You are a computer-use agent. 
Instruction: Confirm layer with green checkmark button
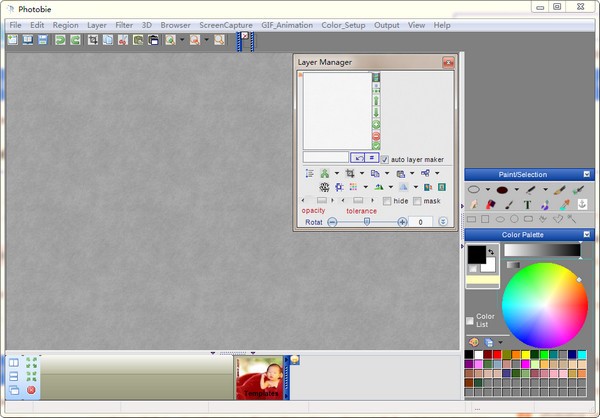tap(376, 146)
